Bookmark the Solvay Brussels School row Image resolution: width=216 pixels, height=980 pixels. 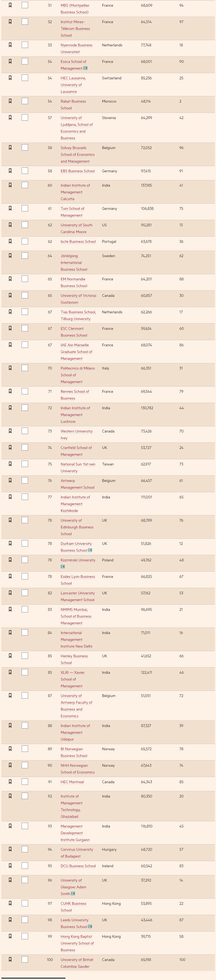[10, 147]
